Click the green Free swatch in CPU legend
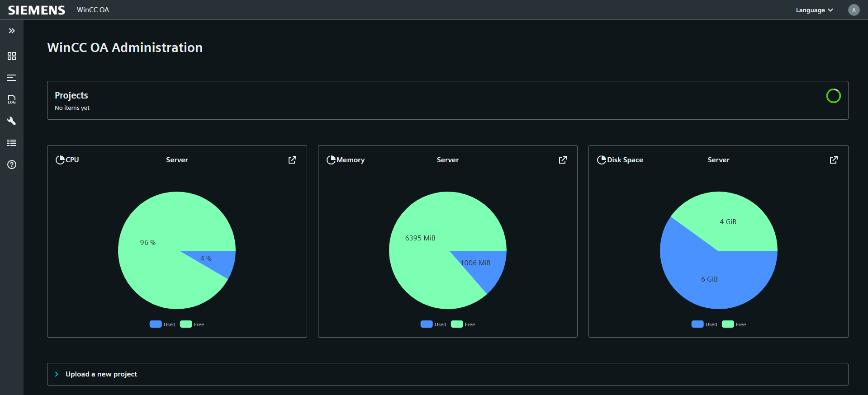 tap(186, 324)
